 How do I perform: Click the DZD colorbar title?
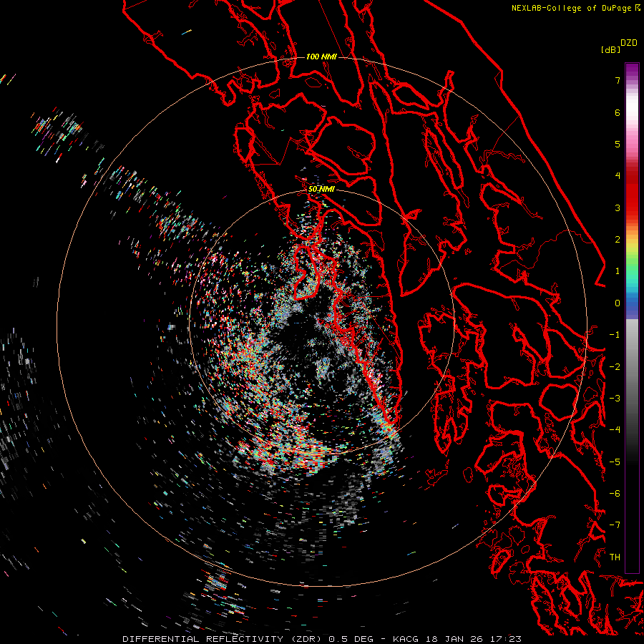pyautogui.click(x=629, y=43)
